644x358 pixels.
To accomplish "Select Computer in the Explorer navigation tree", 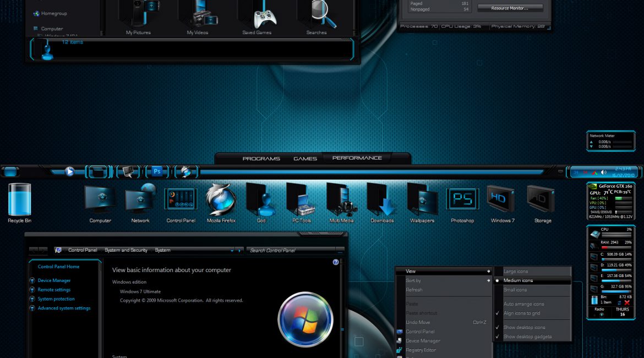I will [48, 29].
